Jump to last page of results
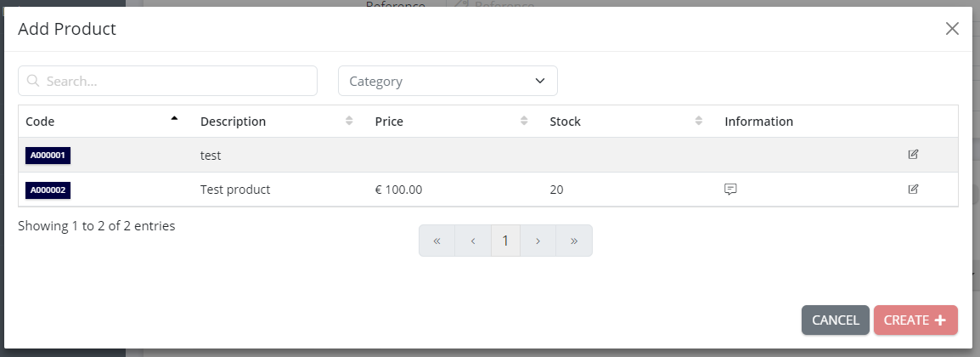980x357 pixels. pos(574,241)
